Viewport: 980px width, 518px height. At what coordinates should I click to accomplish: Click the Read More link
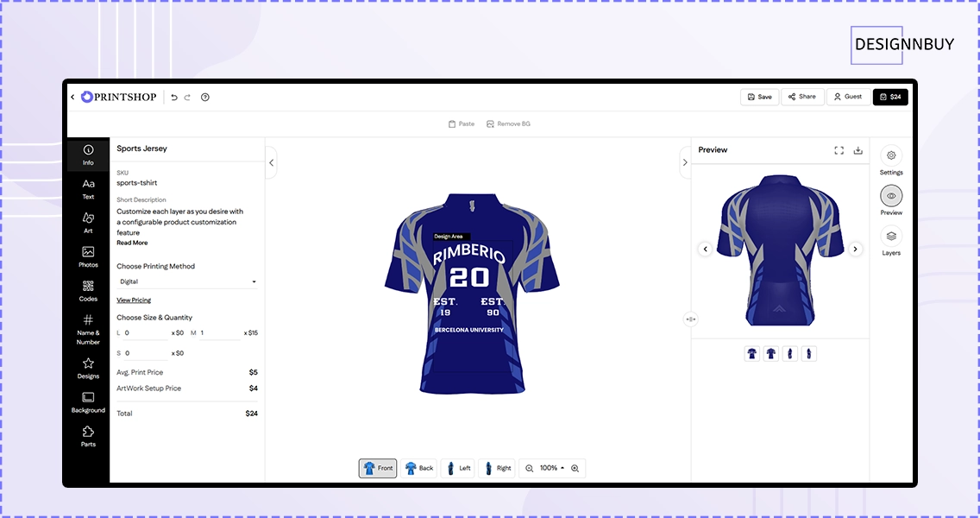pos(132,243)
